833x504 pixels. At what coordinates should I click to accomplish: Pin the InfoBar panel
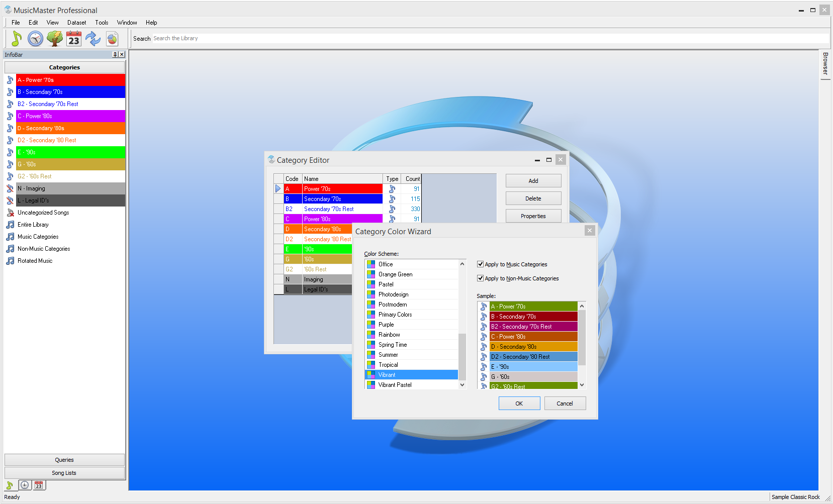(115, 54)
